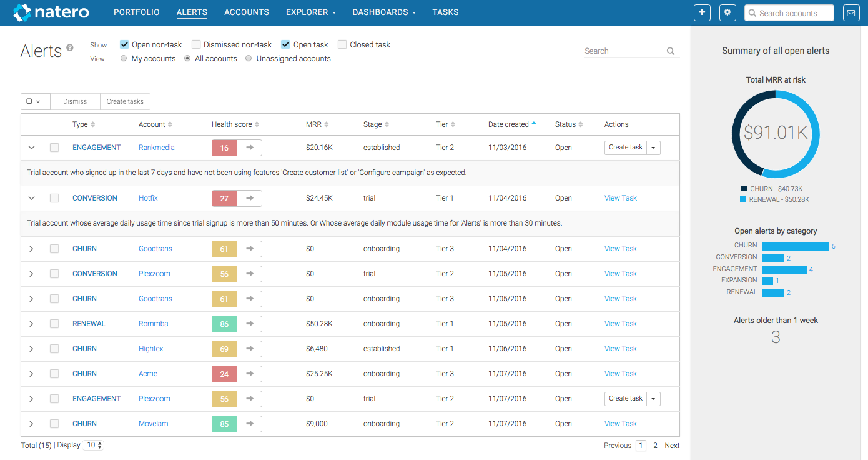The image size is (868, 460).
Task: Open the Hotfix account link
Action: (x=148, y=198)
